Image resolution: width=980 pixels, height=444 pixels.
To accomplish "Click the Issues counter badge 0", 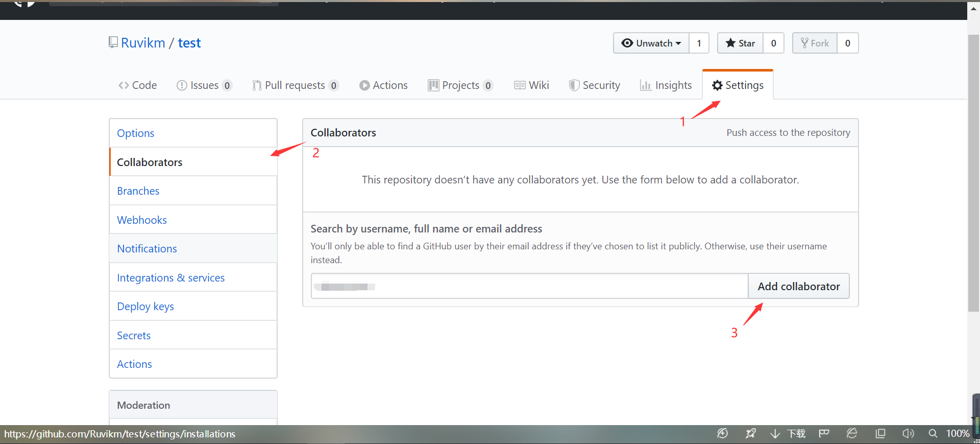I will click(x=227, y=86).
